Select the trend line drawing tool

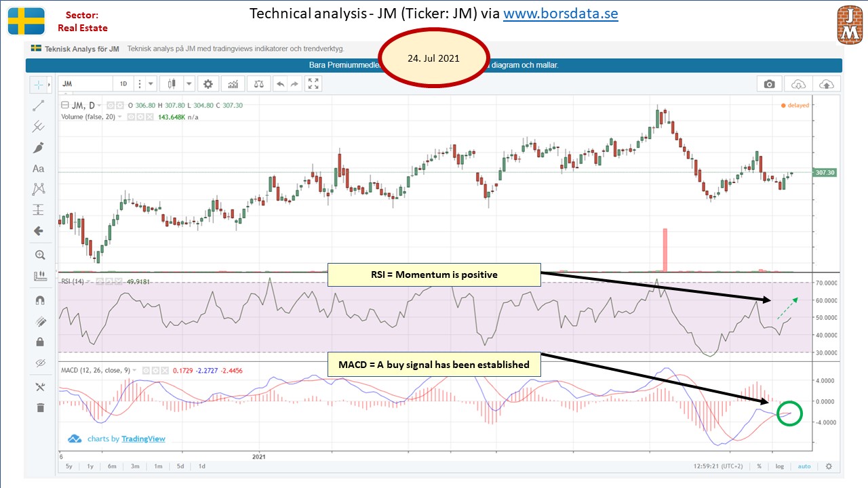tap(39, 106)
